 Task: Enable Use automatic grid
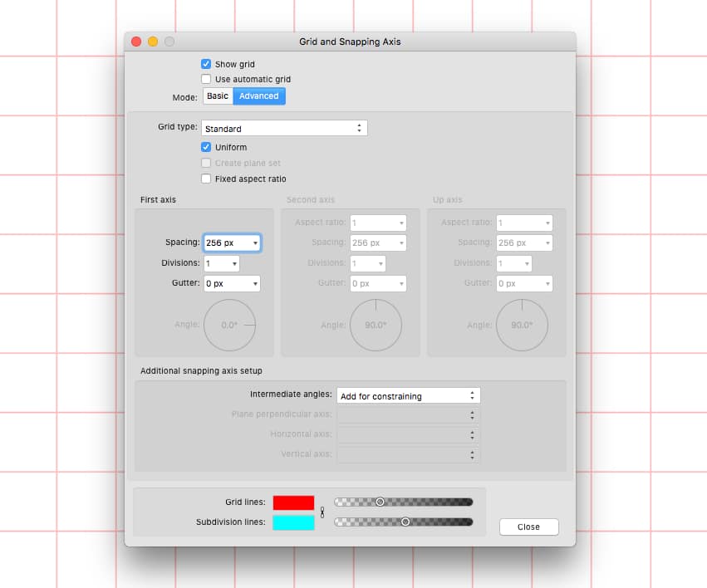[x=206, y=79]
